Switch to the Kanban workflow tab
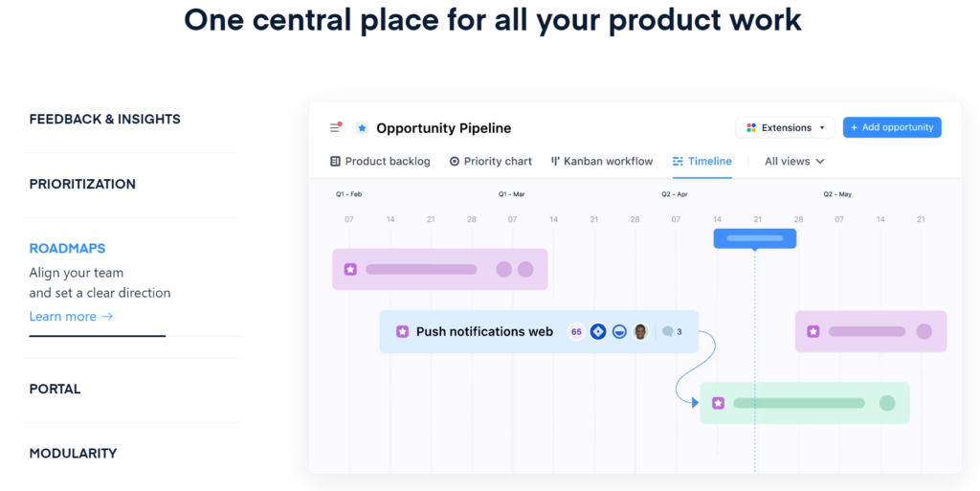This screenshot has width=980, height=491. click(x=602, y=162)
